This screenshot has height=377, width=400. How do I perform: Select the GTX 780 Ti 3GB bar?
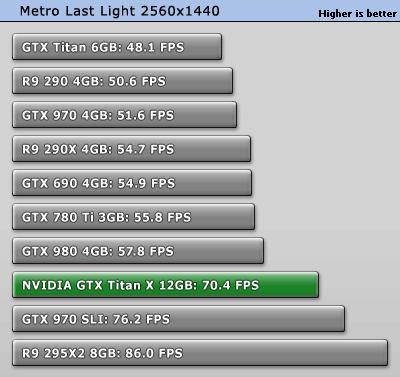pos(134,217)
